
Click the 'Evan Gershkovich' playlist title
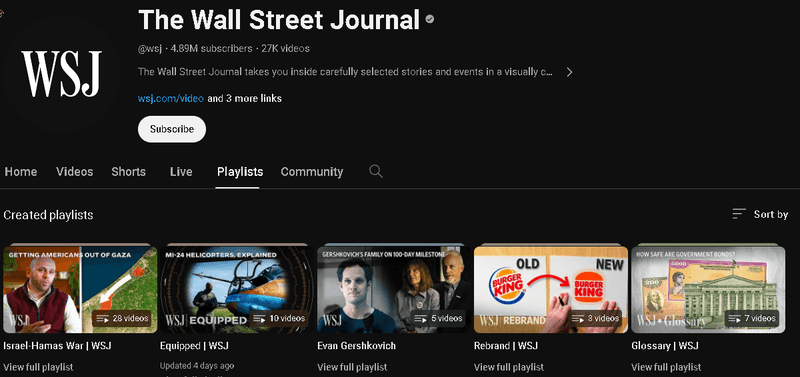[x=357, y=346]
